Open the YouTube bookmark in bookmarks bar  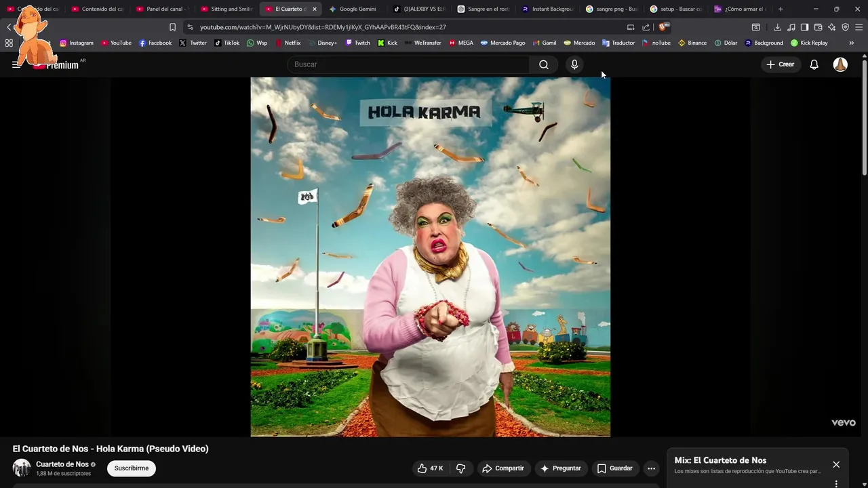coord(116,43)
